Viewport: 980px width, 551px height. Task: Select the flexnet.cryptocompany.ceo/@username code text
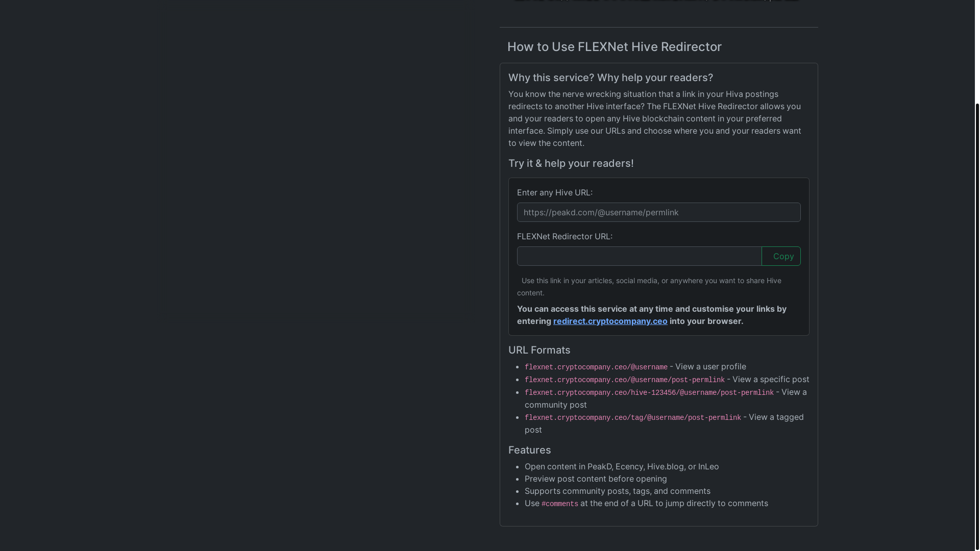[596, 367]
